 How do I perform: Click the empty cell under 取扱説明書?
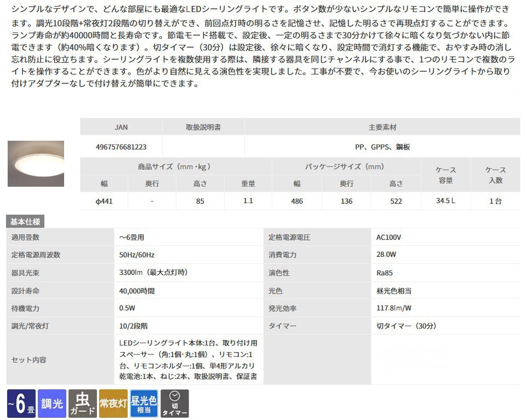[x=203, y=147]
